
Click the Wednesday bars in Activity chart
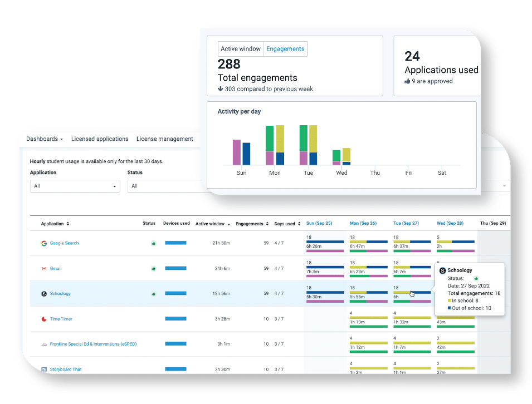pyautogui.click(x=341, y=156)
